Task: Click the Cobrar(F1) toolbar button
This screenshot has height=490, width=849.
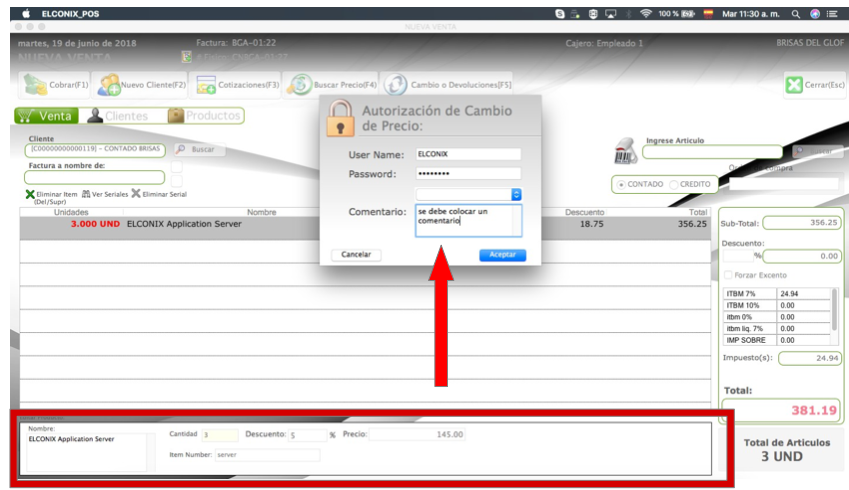Action: [55, 85]
